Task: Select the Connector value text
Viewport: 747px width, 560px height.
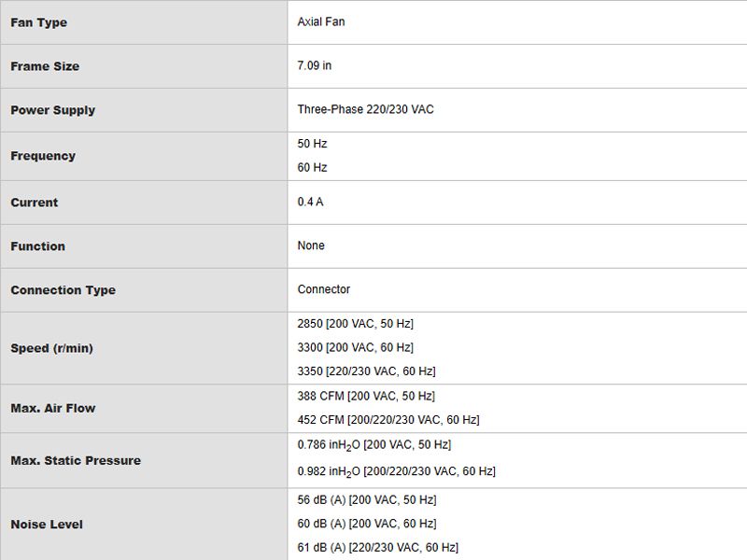Action: [x=323, y=289]
